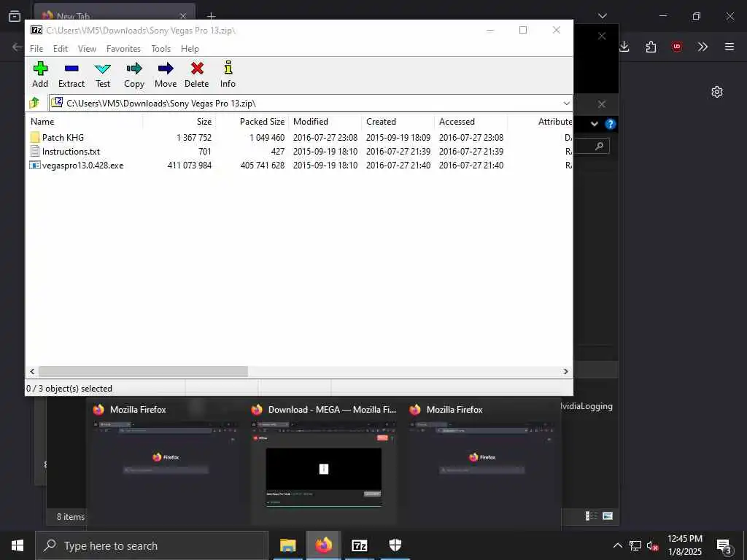
Task: Open the Help menu
Action: pos(190,49)
